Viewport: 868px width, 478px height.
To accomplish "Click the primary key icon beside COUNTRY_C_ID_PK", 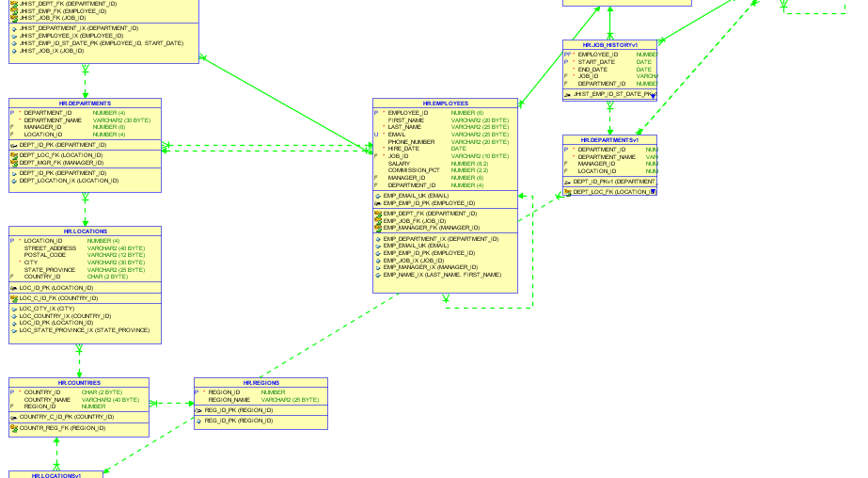I will [x=14, y=417].
